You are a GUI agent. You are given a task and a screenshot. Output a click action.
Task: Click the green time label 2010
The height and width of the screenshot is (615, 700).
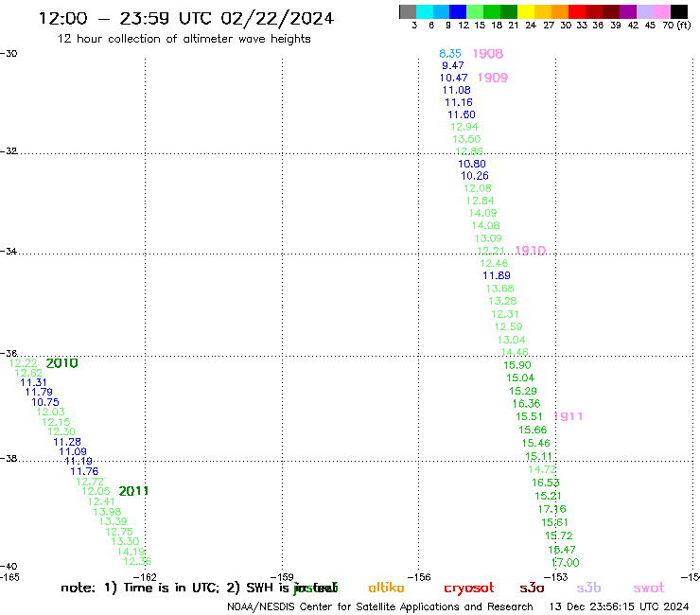pyautogui.click(x=62, y=363)
